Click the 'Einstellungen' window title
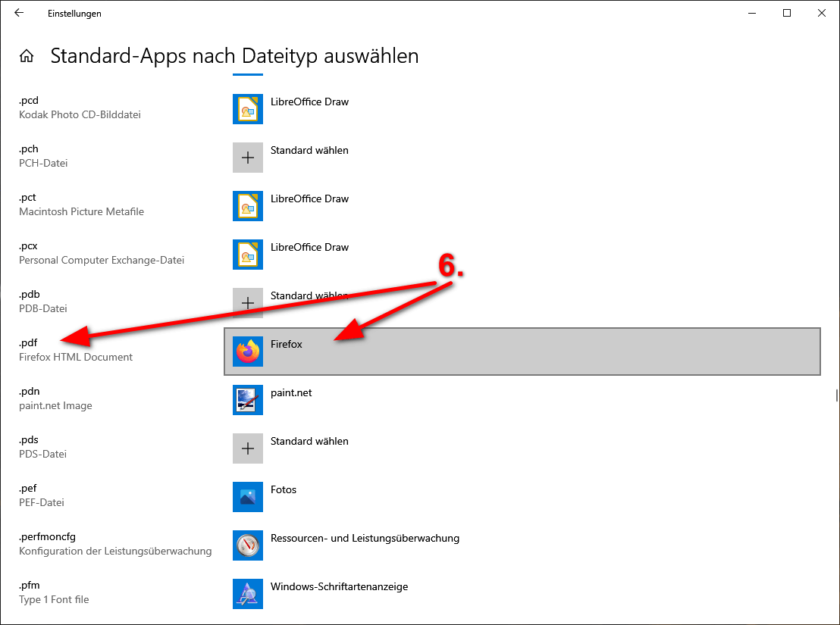 pos(74,14)
